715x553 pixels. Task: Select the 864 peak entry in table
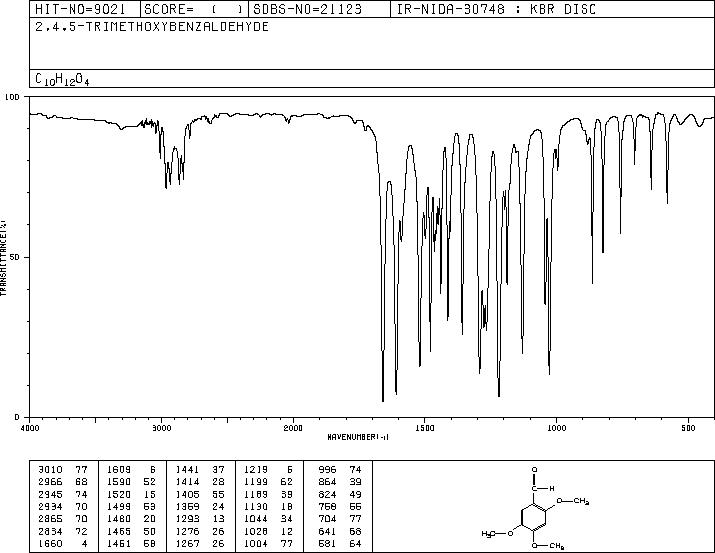tap(340, 482)
